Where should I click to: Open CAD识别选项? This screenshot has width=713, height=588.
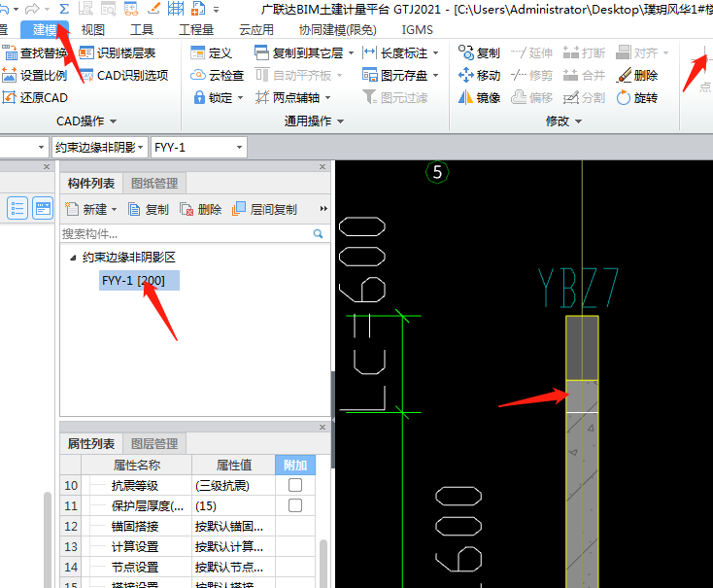[x=124, y=76]
